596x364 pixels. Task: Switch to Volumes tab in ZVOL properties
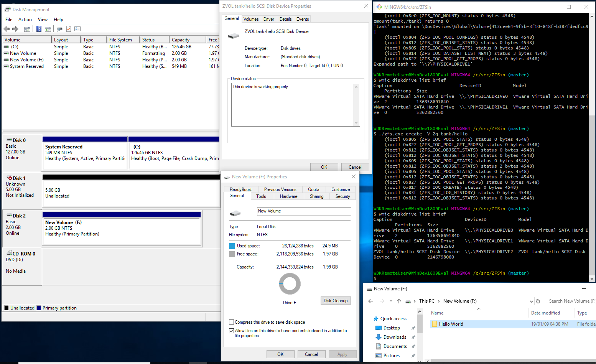[251, 19]
